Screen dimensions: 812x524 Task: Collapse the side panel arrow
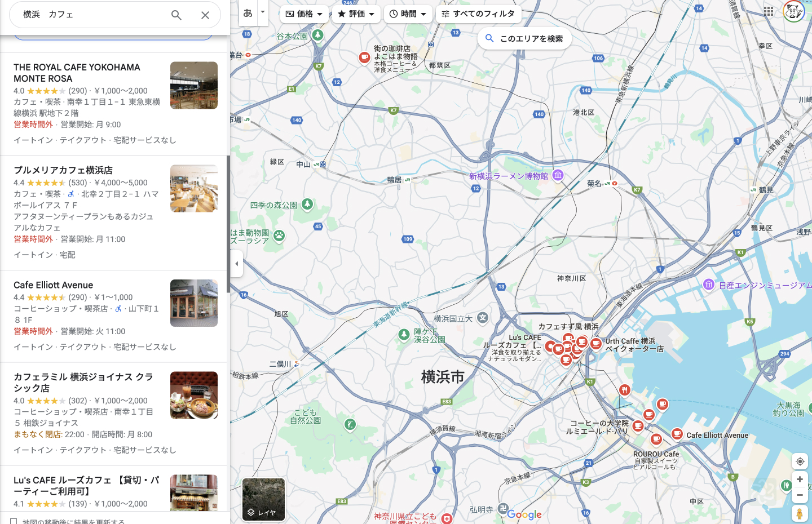tap(237, 264)
